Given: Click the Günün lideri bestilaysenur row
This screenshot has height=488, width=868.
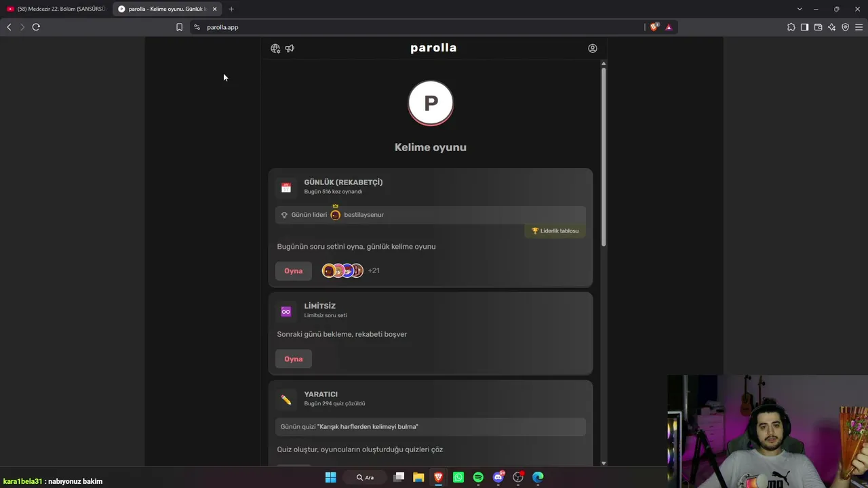Looking at the screenshot, I should 431,214.
